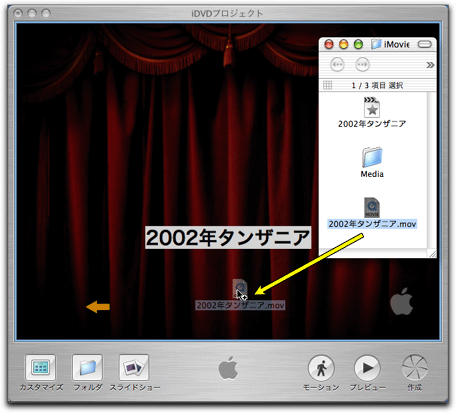456x413 pixels.
Task: Minimize the iMovie Finder window with the yellow button
Action: [x=344, y=44]
